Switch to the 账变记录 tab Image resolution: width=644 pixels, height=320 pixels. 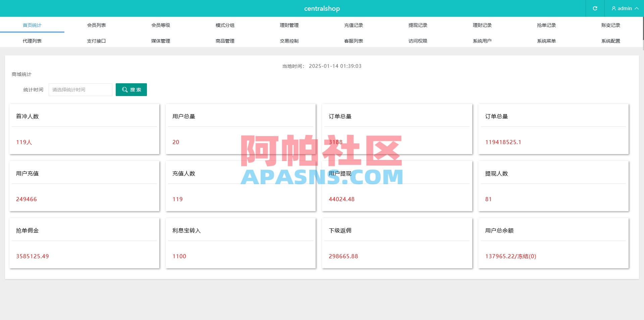click(611, 25)
